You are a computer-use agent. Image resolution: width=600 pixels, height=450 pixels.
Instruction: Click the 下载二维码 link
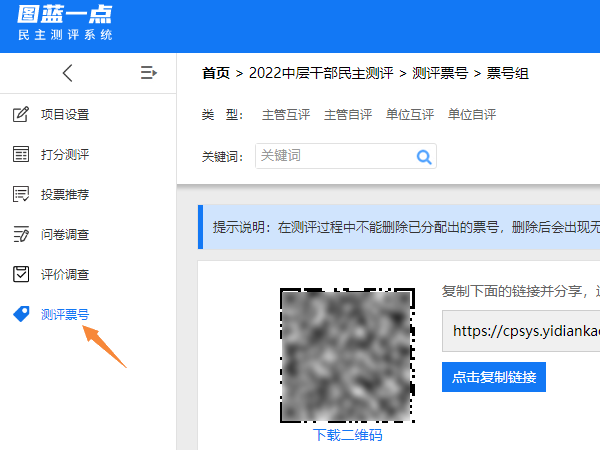(x=347, y=435)
